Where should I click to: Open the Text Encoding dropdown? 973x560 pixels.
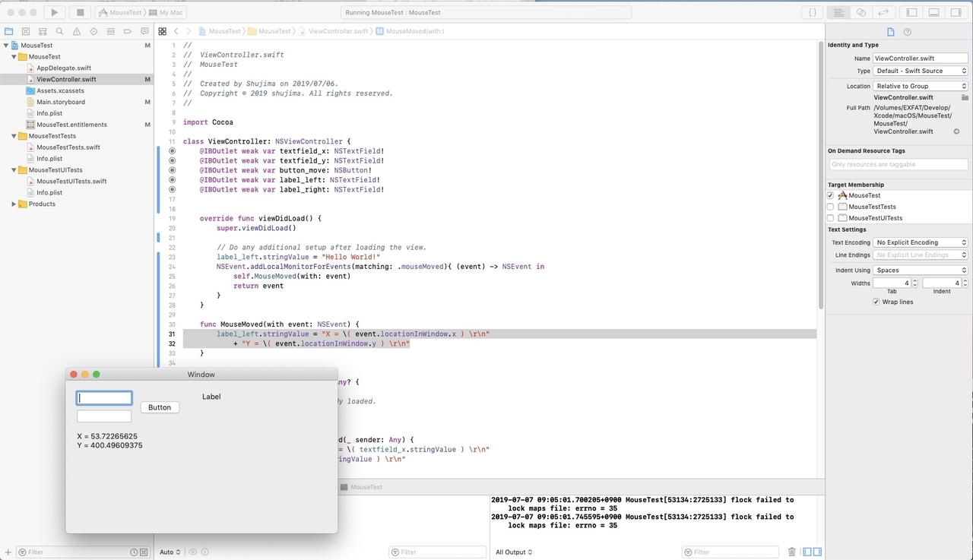coord(921,242)
